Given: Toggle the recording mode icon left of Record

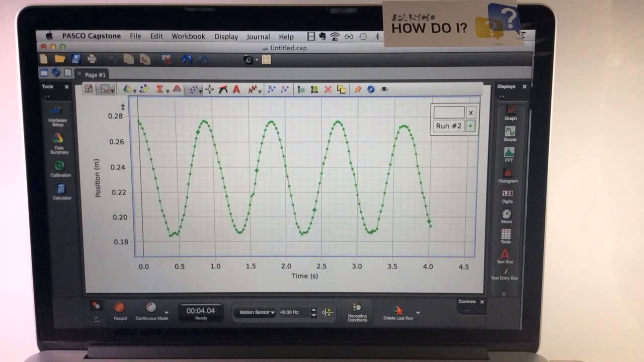Looking at the screenshot, I should point(95,305).
